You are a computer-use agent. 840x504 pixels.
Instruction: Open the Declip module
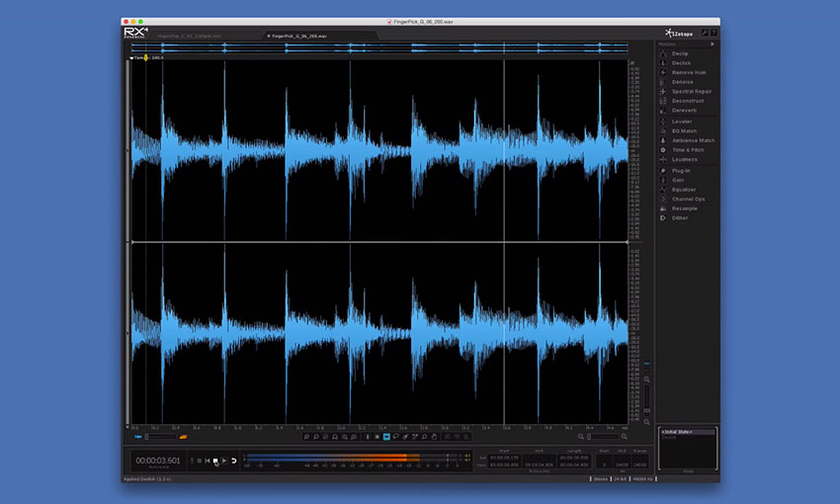click(x=680, y=53)
